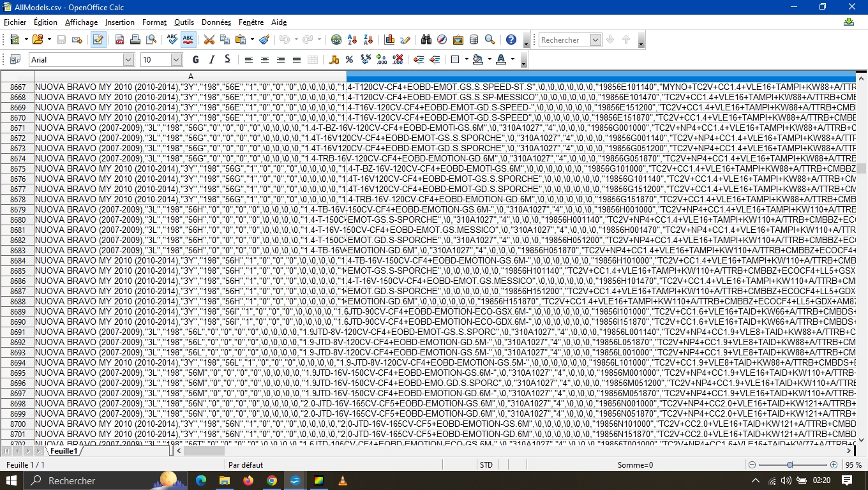Click the Cut scissors icon
Screen dimensions: 868x490
[x=209, y=40]
